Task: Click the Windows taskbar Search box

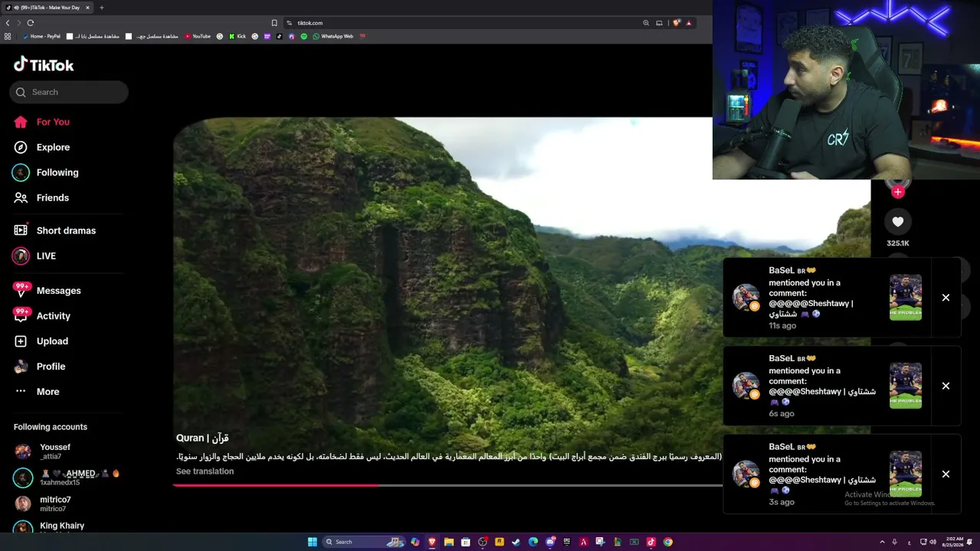Action: click(x=364, y=542)
